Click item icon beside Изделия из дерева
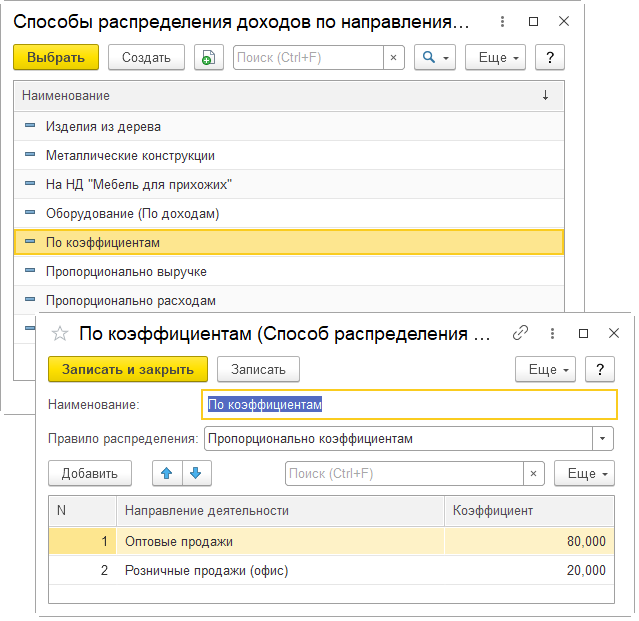The width and height of the screenshot is (639, 621). pos(30,126)
